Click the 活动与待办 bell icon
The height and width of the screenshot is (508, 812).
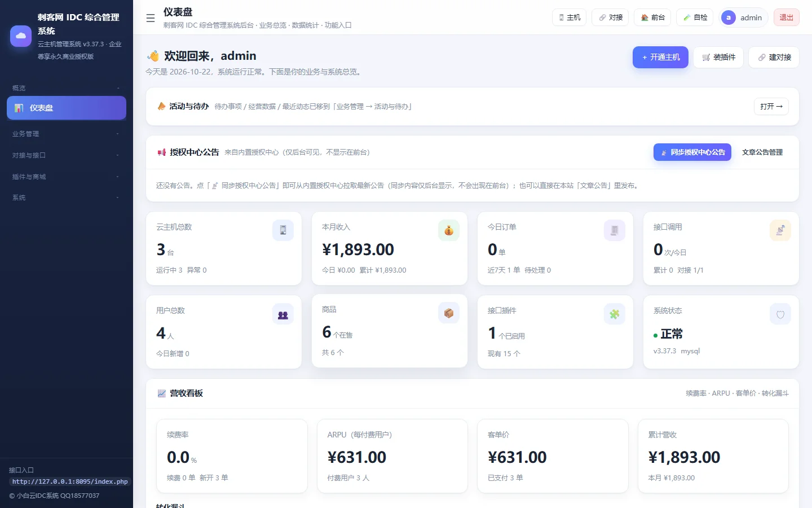click(161, 106)
